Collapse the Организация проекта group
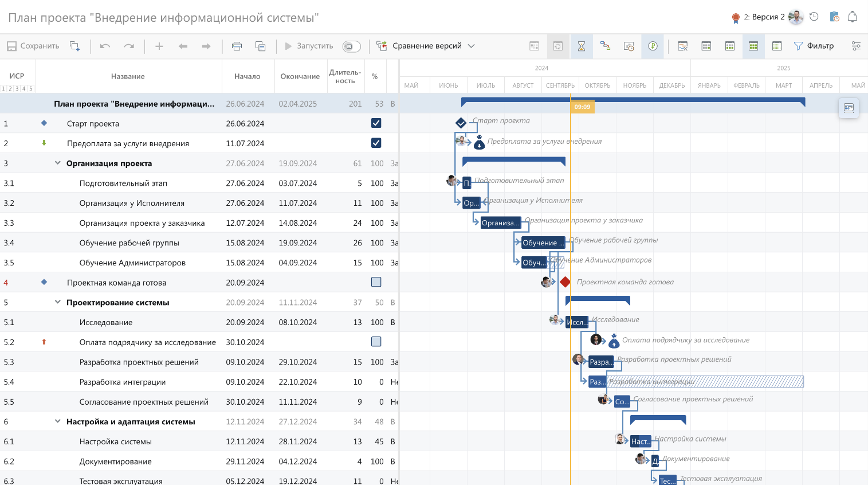Screen dimensions: 868x485 pos(57,163)
